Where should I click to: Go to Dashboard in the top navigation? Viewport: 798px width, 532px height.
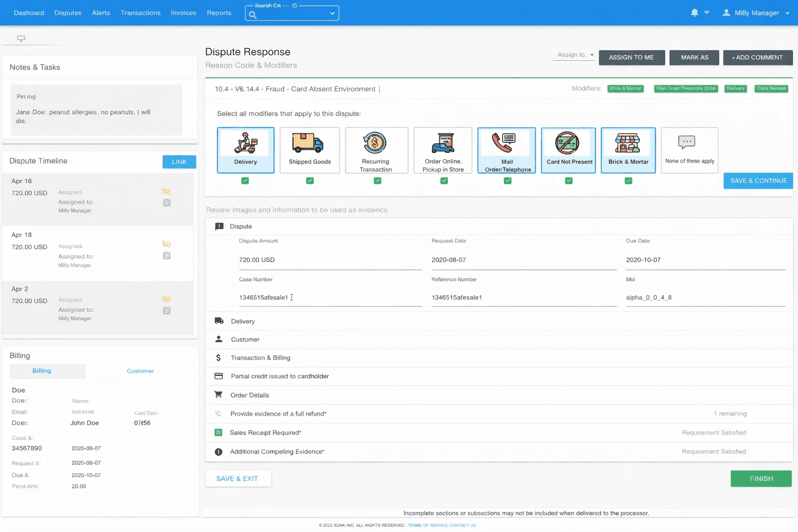pos(29,13)
